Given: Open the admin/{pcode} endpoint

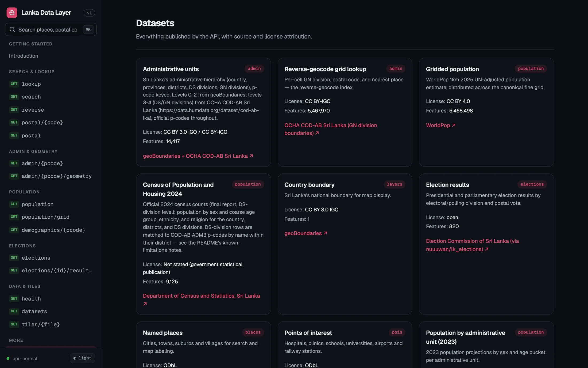Looking at the screenshot, I should click(51, 163).
